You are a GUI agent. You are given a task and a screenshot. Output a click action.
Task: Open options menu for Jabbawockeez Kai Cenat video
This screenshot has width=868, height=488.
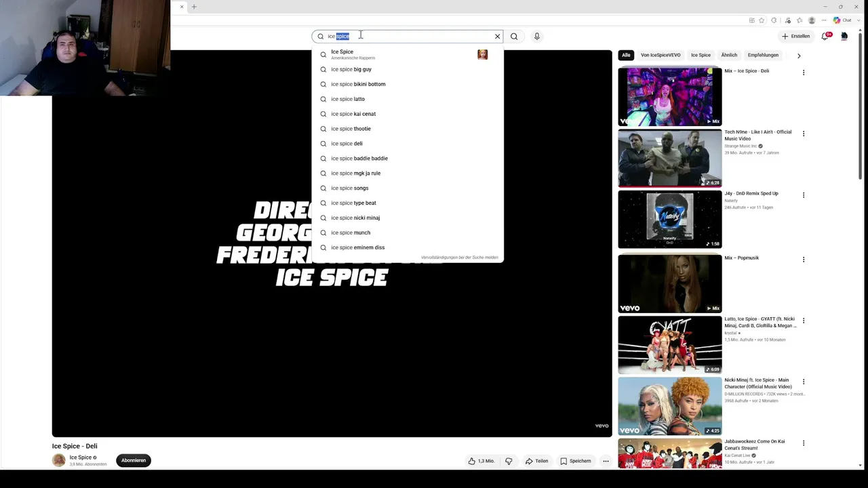804,443
